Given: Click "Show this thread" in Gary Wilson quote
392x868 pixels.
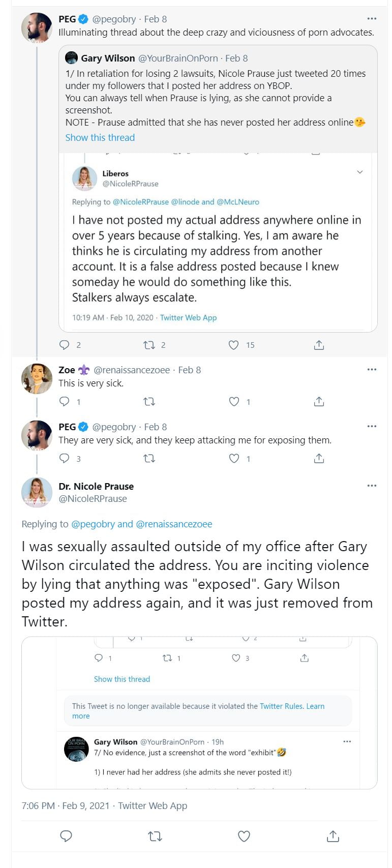Looking at the screenshot, I should point(100,137).
